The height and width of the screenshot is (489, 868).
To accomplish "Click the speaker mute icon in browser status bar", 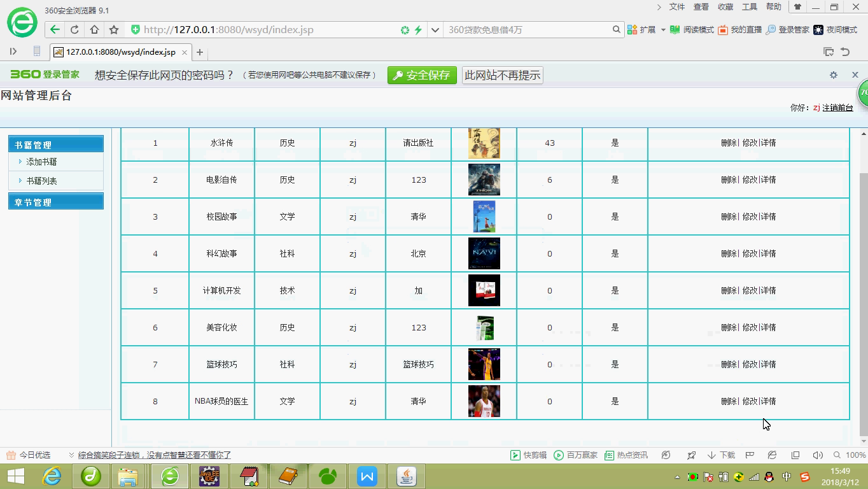I will [818, 455].
